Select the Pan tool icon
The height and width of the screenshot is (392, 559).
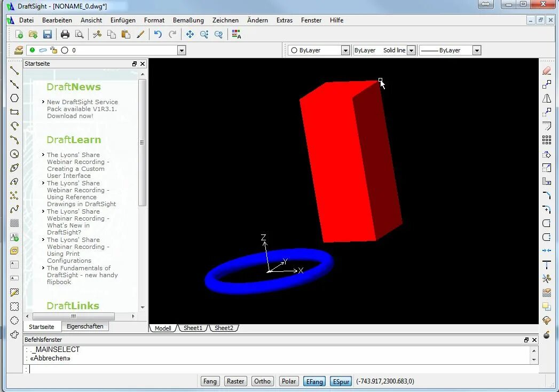(x=190, y=34)
